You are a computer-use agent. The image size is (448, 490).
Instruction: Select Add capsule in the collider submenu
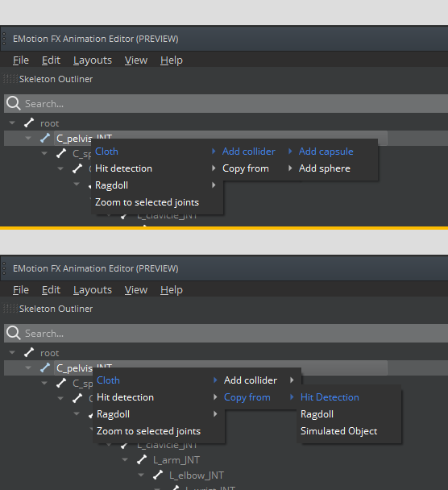[x=326, y=152]
